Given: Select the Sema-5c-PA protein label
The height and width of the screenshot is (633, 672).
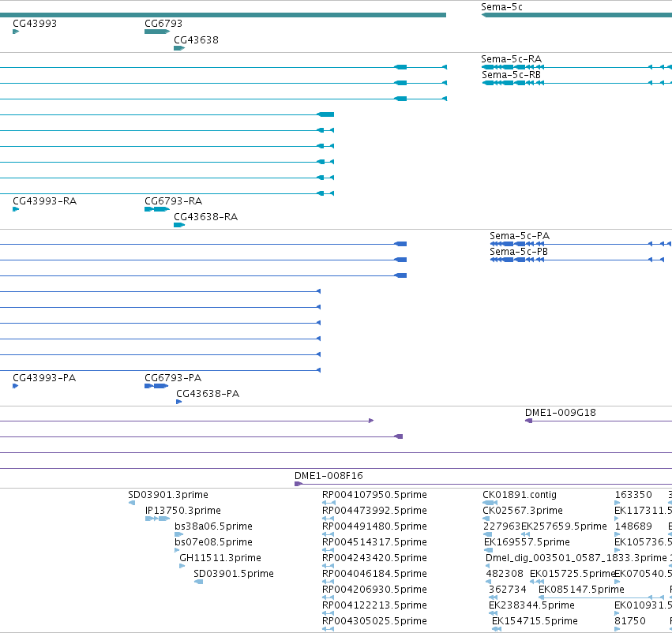Looking at the screenshot, I should tap(520, 236).
